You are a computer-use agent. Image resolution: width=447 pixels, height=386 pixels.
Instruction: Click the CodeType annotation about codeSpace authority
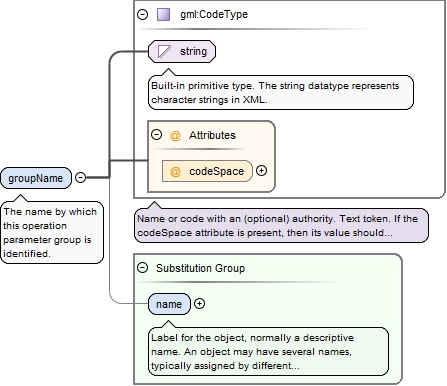[x=281, y=225]
